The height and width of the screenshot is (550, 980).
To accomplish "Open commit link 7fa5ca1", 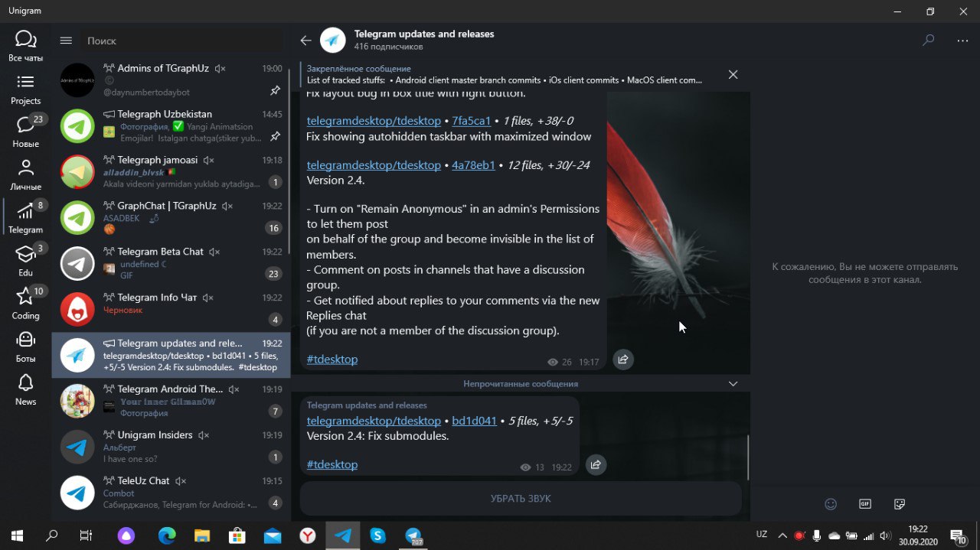I will tap(471, 121).
